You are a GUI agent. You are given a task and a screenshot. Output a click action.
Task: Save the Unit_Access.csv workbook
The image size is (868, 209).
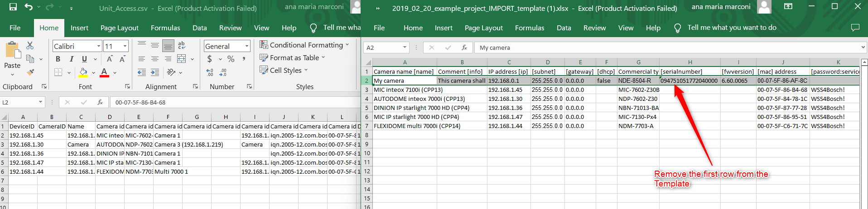[13, 7]
